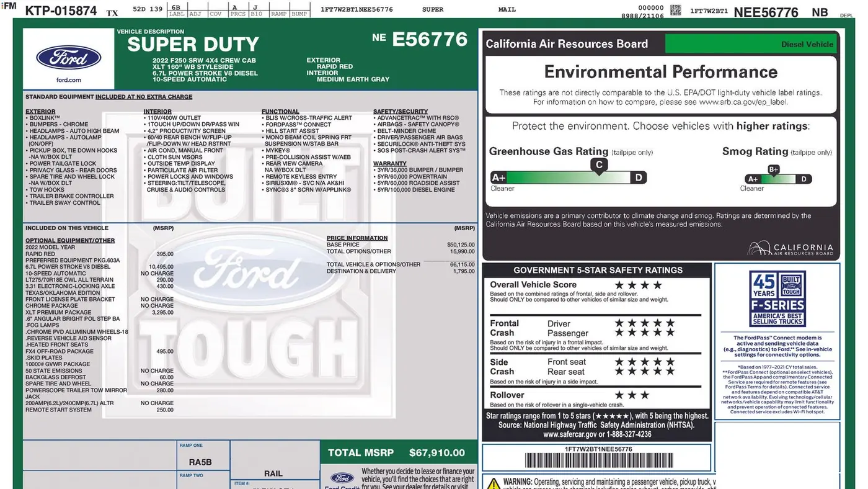Click the BACKGLASS DEFROST 60.00 price

(166, 377)
